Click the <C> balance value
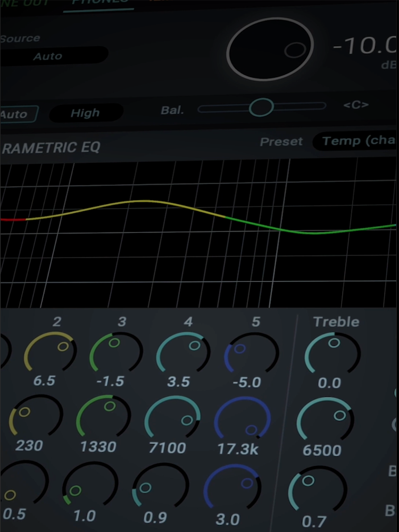This screenshot has height=532, width=399. [356, 105]
